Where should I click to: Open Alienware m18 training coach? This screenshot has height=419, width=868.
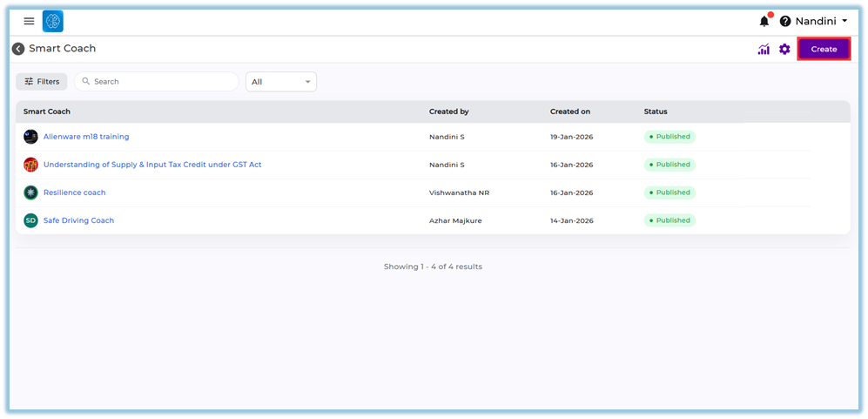pos(86,137)
